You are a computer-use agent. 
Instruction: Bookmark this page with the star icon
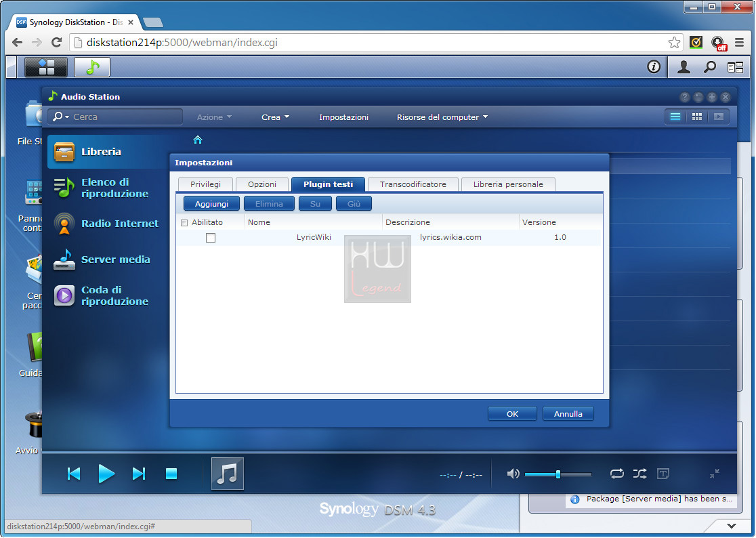point(674,43)
